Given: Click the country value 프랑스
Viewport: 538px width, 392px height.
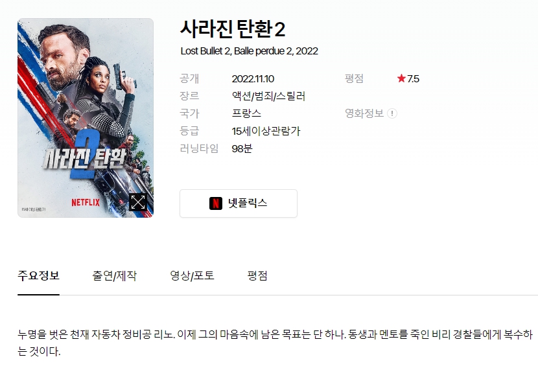Looking at the screenshot, I should click(246, 113).
